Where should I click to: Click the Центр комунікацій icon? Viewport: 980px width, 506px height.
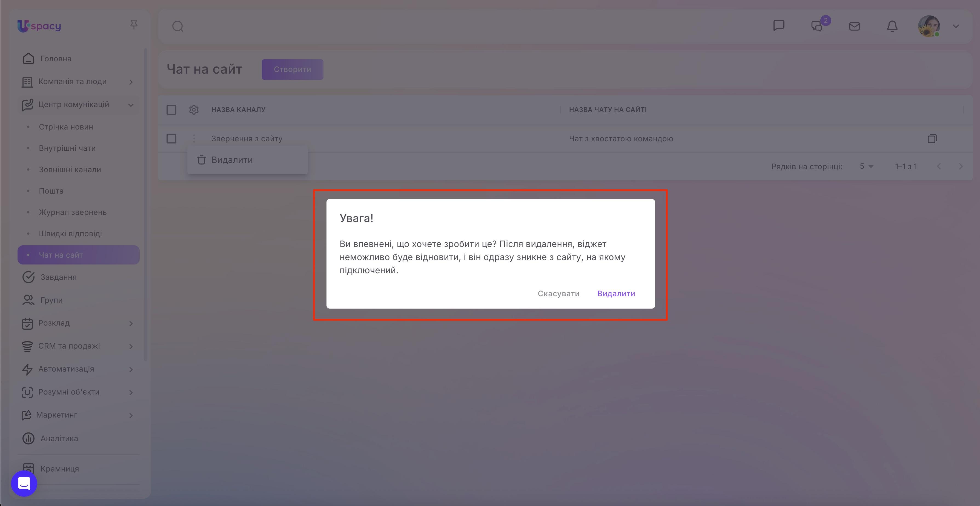27,105
